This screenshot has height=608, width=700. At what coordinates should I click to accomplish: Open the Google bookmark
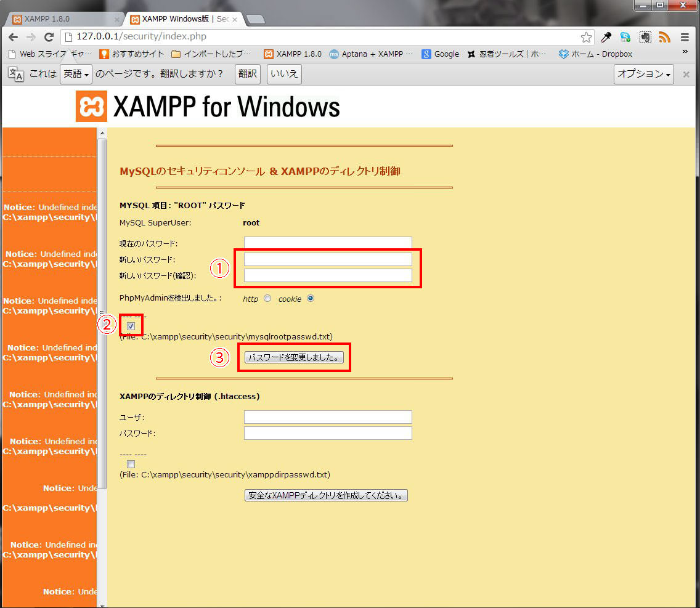(x=441, y=54)
